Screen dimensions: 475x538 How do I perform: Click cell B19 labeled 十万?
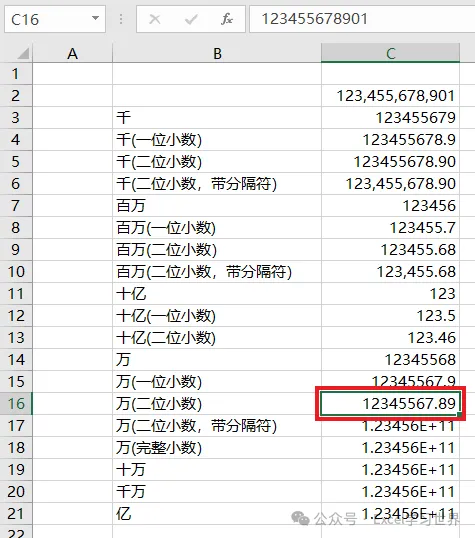(217, 469)
